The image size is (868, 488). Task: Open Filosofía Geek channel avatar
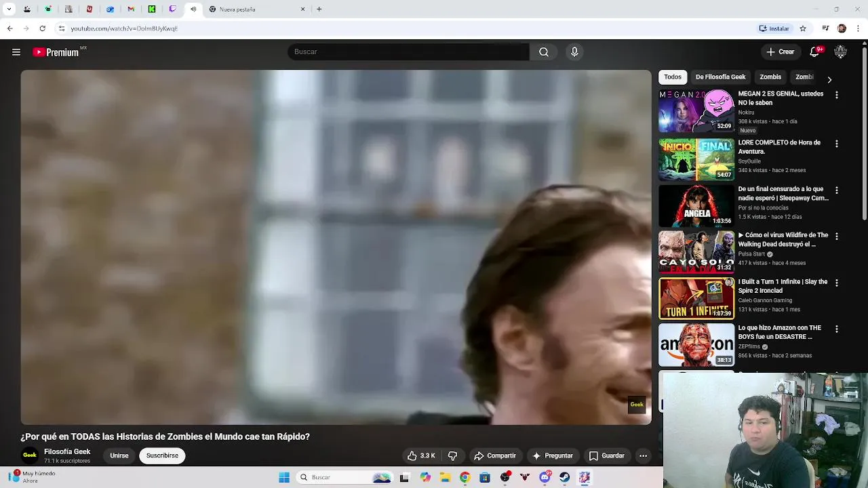pyautogui.click(x=30, y=455)
